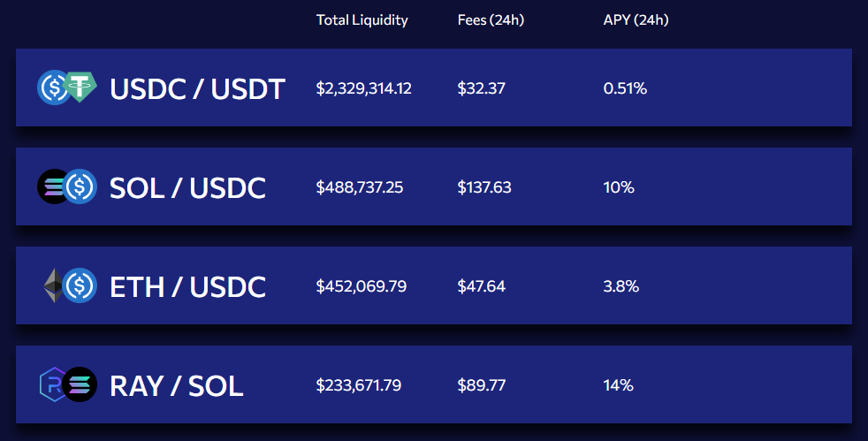This screenshot has width=868, height=441.
Task: Click the $488,737.25 liquidity value
Action: (359, 187)
